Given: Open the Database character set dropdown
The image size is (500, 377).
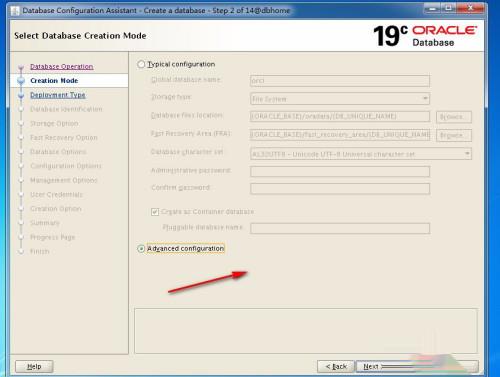Looking at the screenshot, I should click(361, 154).
